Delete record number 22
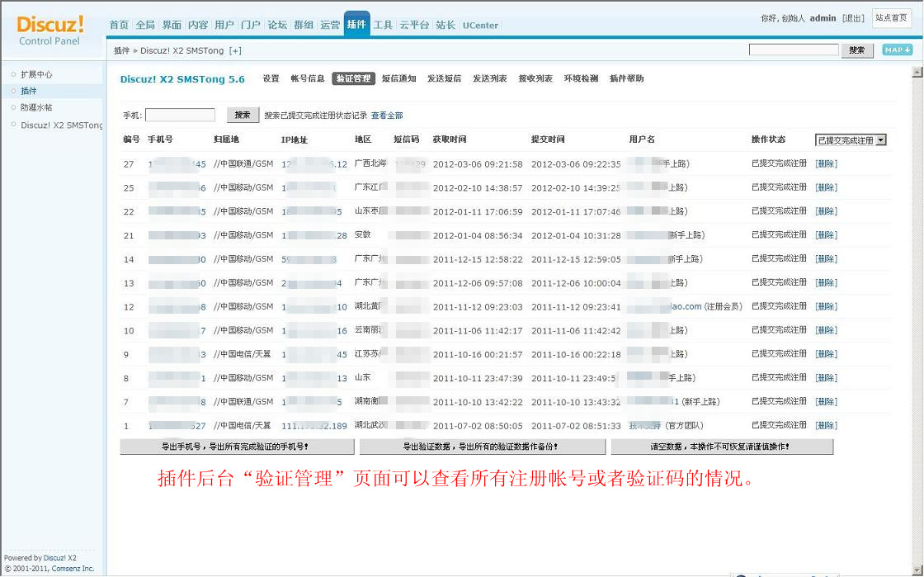The width and height of the screenshot is (924, 577). [x=826, y=211]
